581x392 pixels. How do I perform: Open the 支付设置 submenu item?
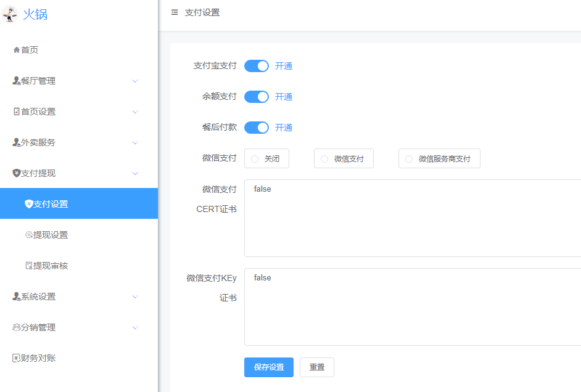[79, 203]
